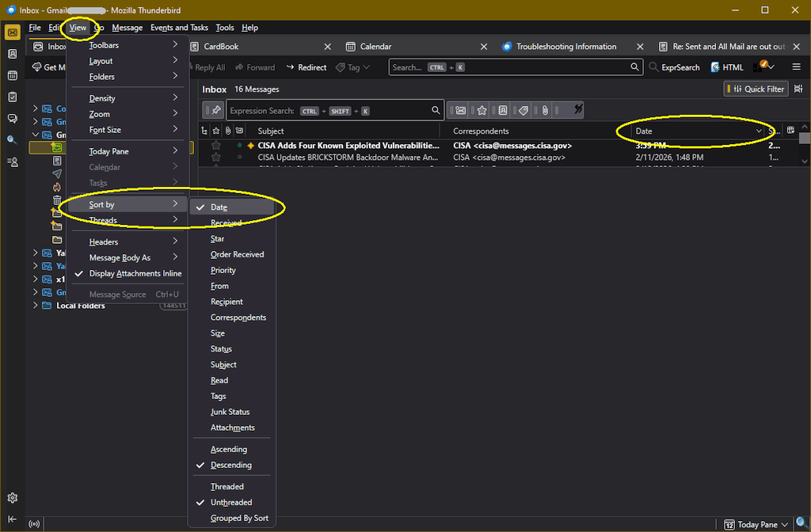
Task: Open the Chat space in the sidebar
Action: (x=12, y=119)
